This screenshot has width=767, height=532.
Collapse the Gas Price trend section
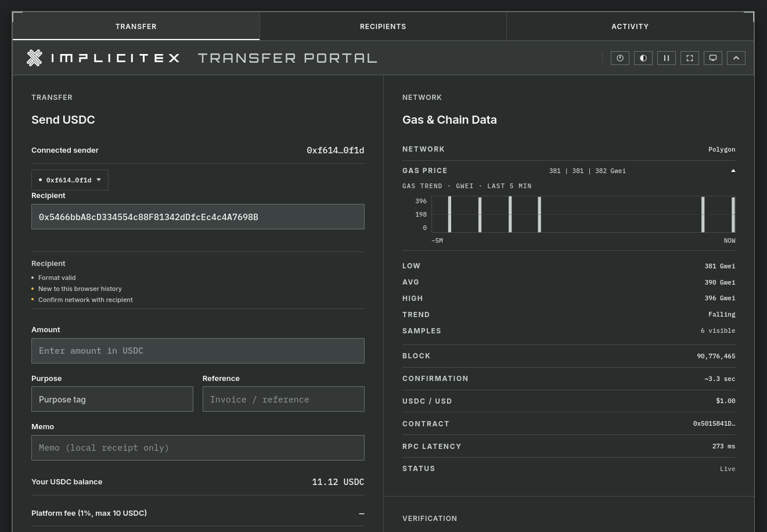(x=733, y=171)
